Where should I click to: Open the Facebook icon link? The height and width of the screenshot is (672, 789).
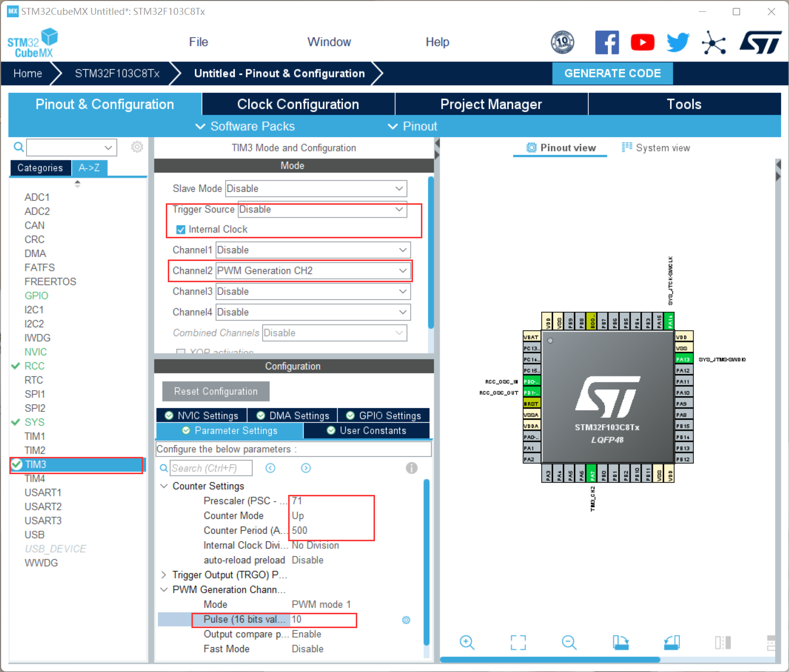pyautogui.click(x=607, y=42)
